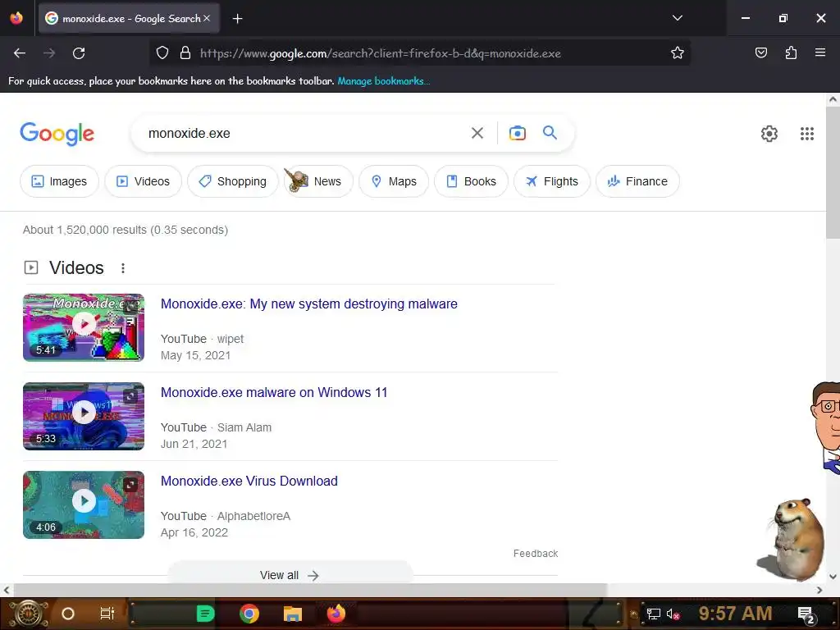Open the tracking protection shield icon
Image resolution: width=840 pixels, height=630 pixels.
point(162,53)
